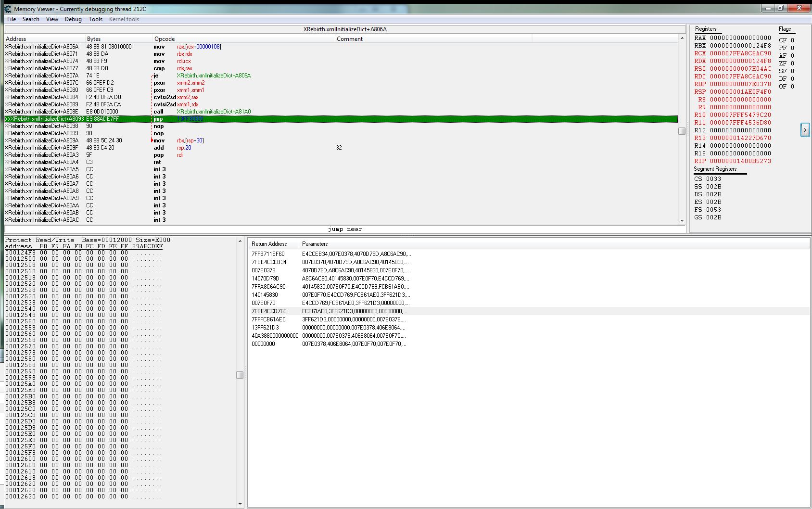Open the File menu

[x=12, y=19]
